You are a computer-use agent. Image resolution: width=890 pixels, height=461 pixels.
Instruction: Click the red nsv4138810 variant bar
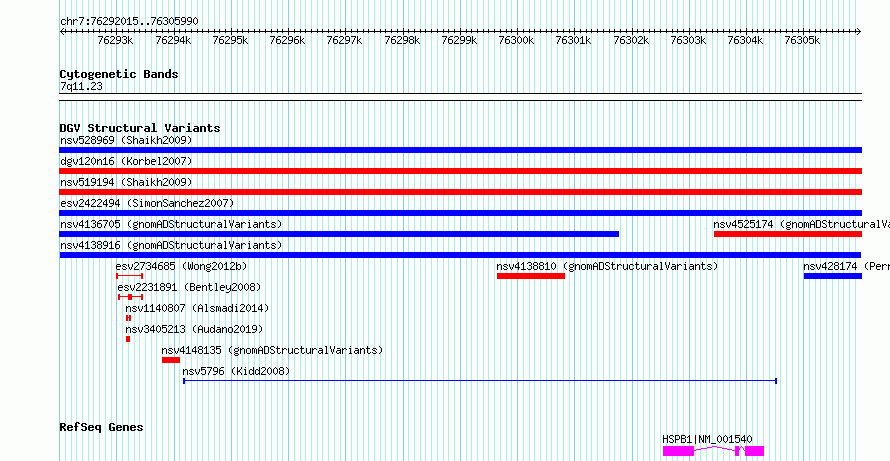531,276
